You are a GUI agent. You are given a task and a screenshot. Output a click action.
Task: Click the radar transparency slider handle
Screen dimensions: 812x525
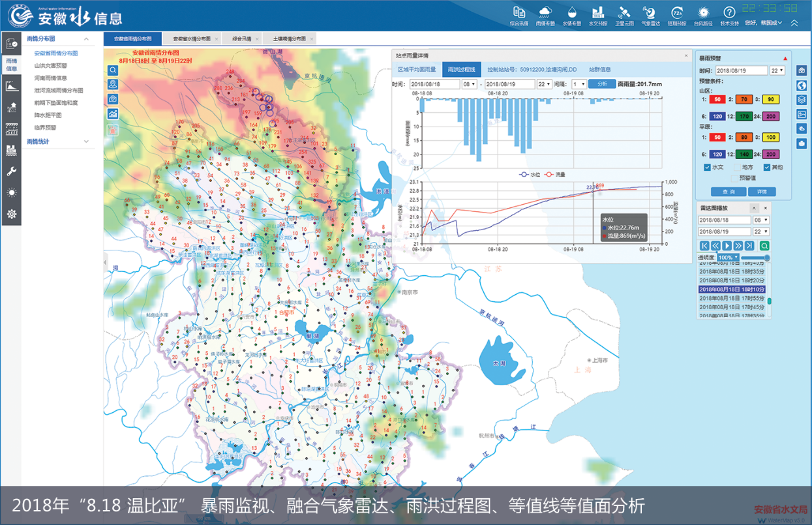click(767, 258)
